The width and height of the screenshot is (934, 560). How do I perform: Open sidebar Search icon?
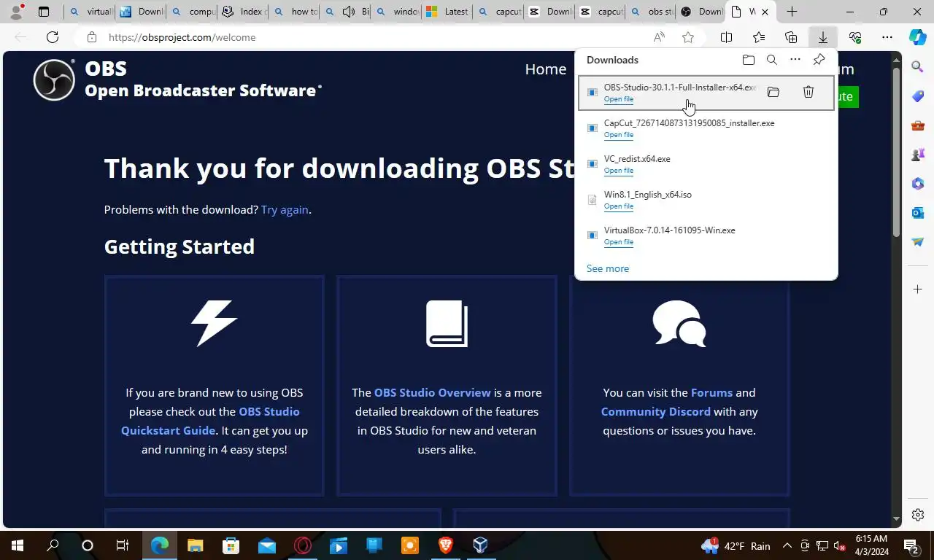[x=917, y=67]
